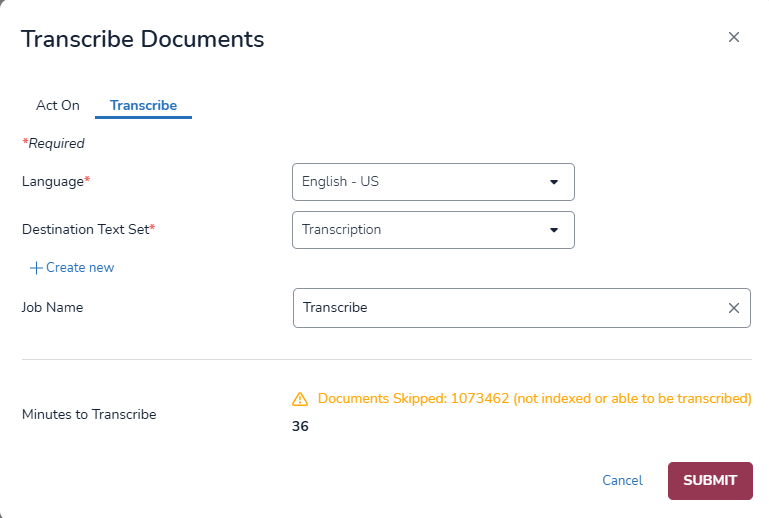Click the yellow warning triangle icon
The image size is (769, 518).
(300, 399)
